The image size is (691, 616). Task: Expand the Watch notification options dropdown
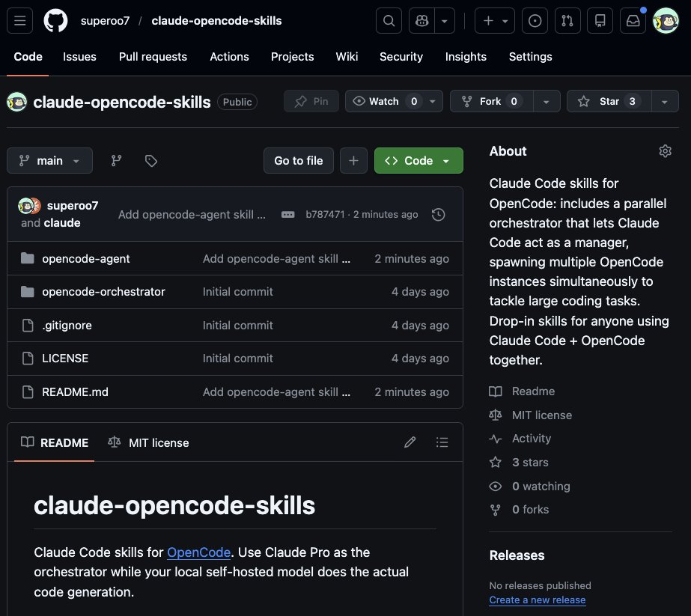coord(433,101)
